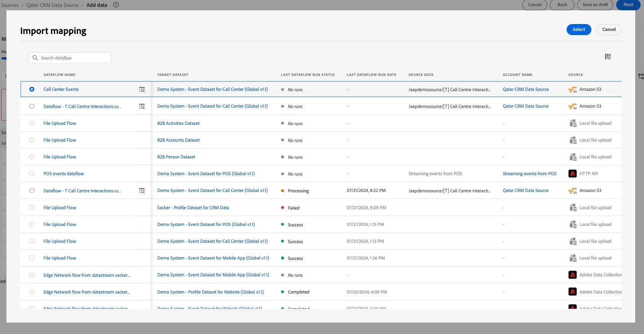644x334 pixels.
Task: Click Amazon S3 icon in Processing row
Action: pos(572,191)
